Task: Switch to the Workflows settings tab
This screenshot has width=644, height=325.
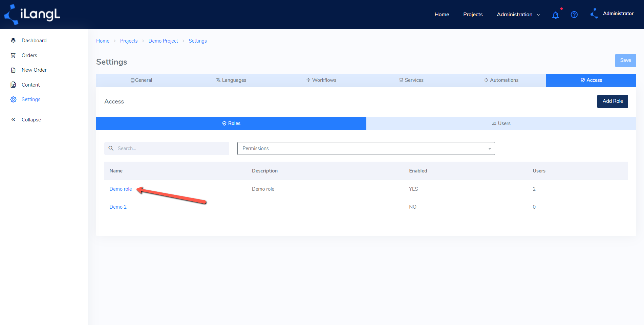Action: 321,80
